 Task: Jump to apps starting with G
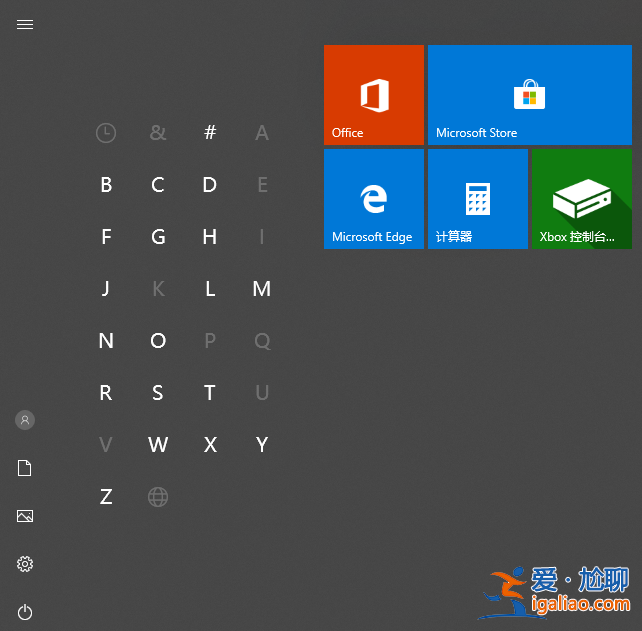pyautogui.click(x=158, y=237)
